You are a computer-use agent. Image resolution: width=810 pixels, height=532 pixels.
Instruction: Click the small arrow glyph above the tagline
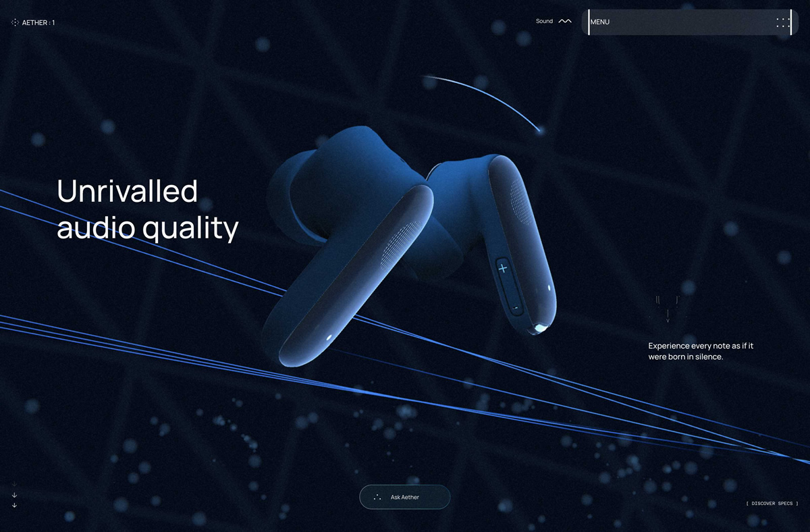coord(668,313)
